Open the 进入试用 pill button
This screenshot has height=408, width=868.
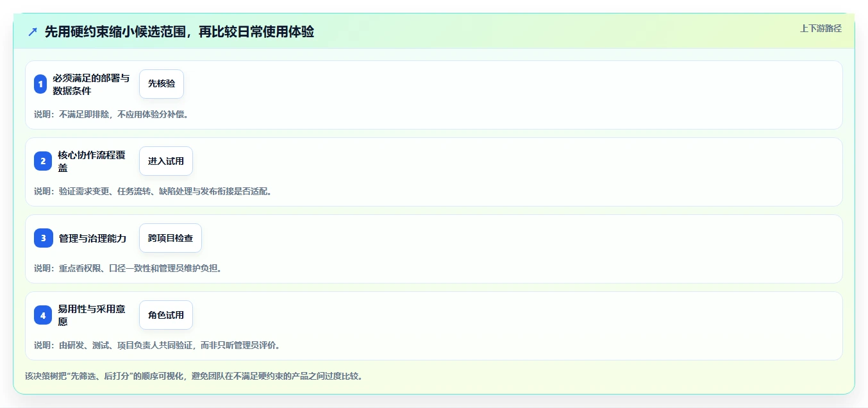coord(166,161)
